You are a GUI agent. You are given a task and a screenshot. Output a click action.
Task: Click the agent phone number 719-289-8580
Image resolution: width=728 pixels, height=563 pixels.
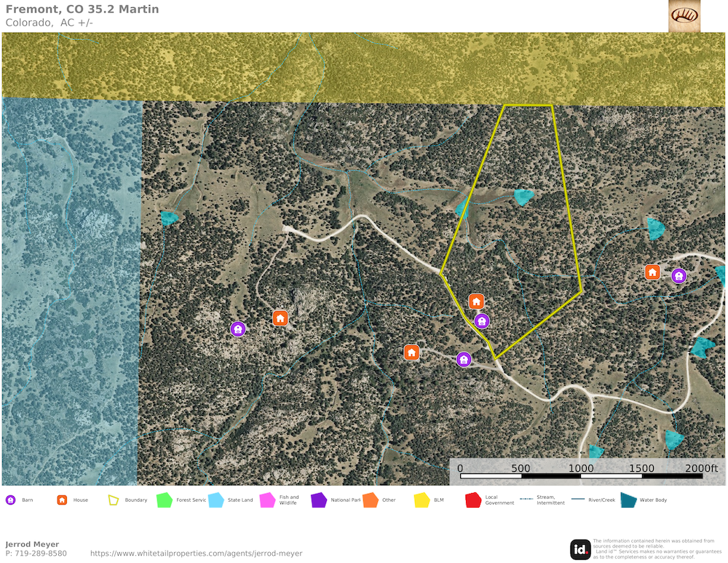coord(36,554)
